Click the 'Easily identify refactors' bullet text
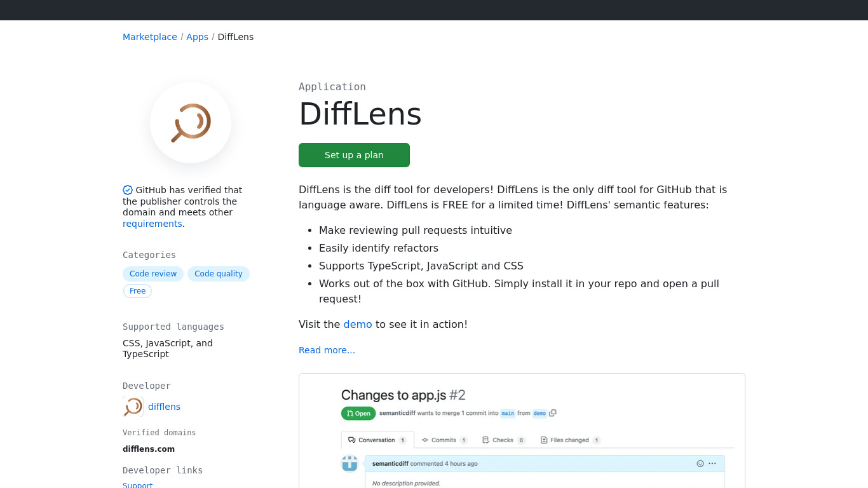Viewport: 868px width, 488px height. 379,248
